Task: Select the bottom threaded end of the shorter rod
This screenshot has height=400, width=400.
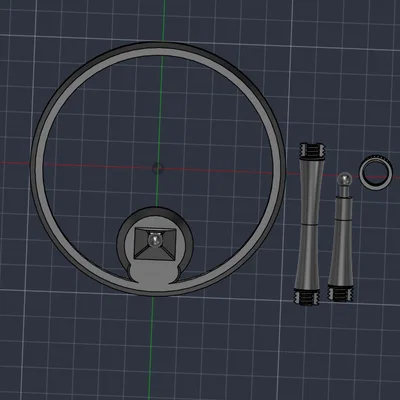Action: tap(340, 294)
